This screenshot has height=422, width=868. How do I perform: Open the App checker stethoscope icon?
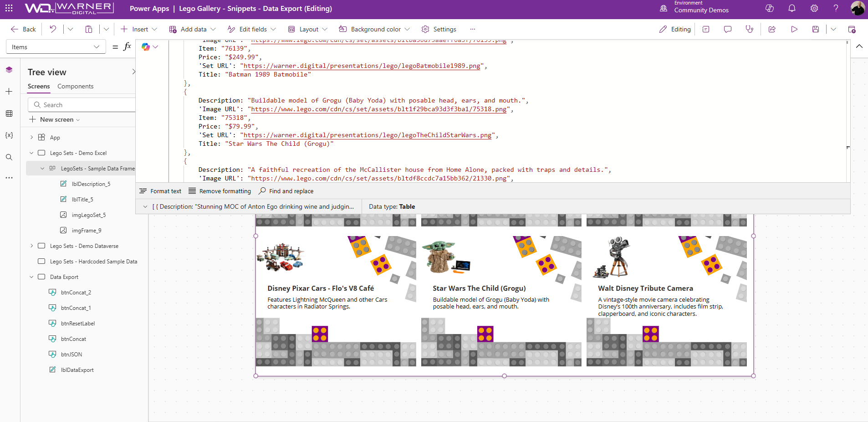pyautogui.click(x=749, y=29)
